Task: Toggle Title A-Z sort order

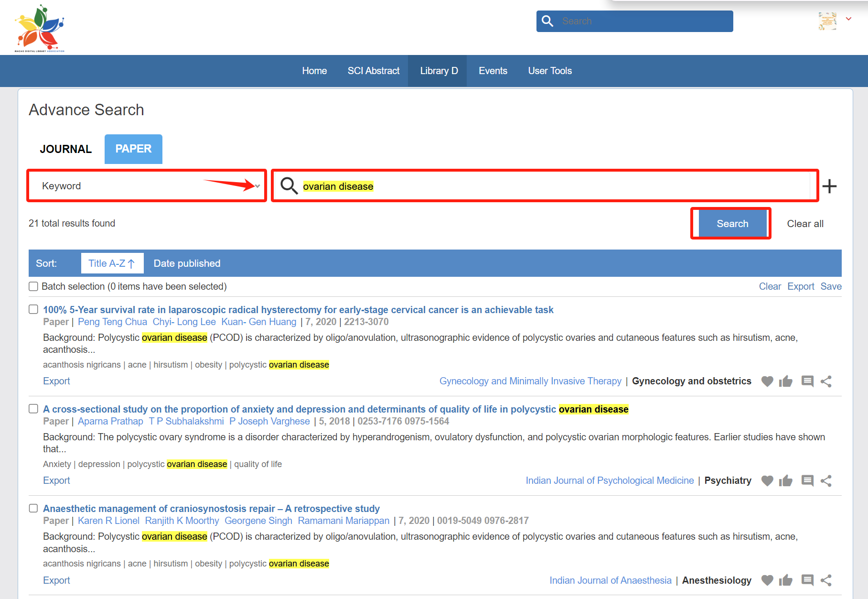Action: coord(112,263)
